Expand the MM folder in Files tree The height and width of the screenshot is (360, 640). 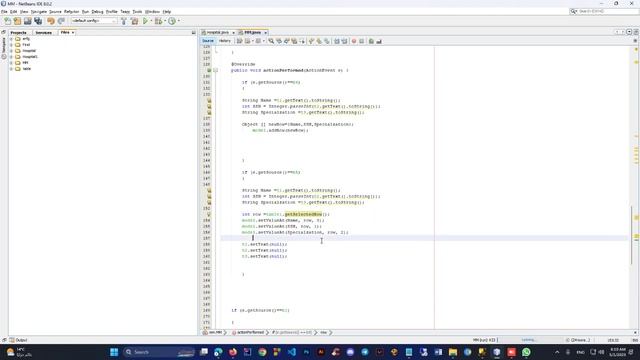click(x=11, y=63)
